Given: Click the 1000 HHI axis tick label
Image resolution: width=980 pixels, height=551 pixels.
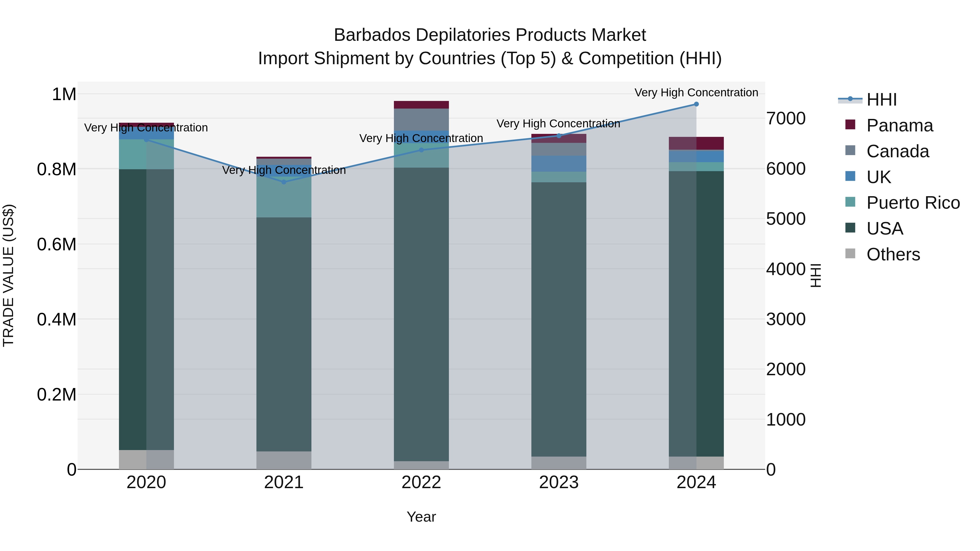Looking at the screenshot, I should [786, 420].
